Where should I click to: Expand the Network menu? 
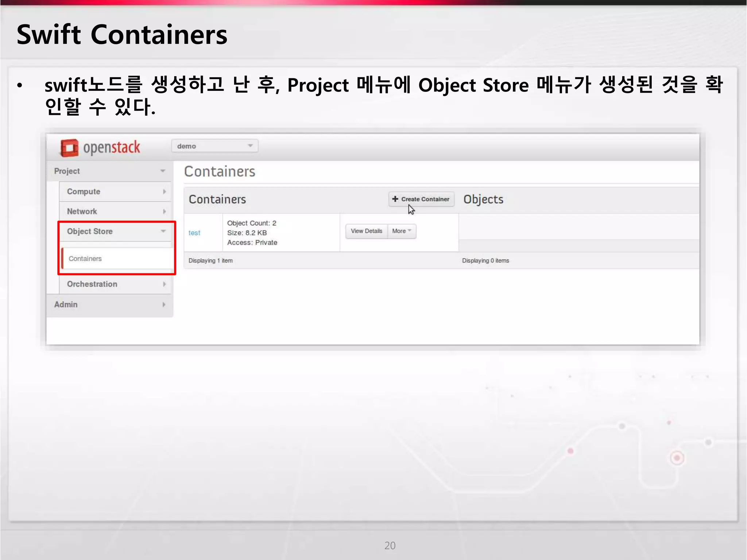point(82,211)
